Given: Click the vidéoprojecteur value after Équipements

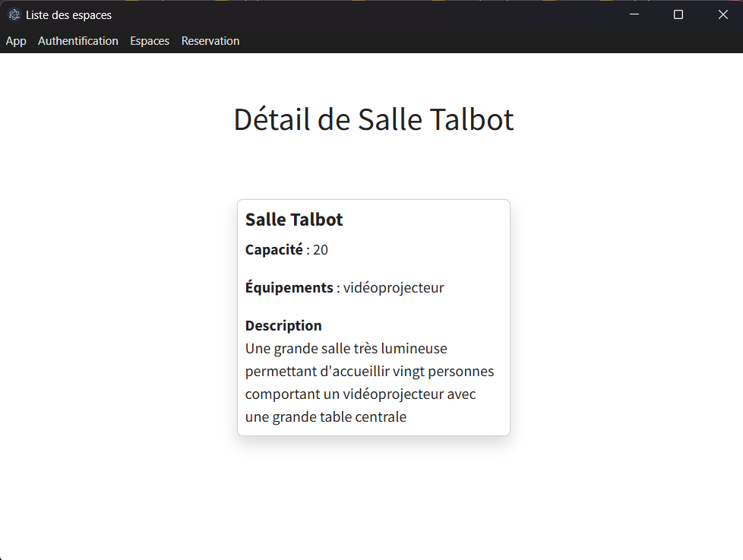Looking at the screenshot, I should 394,288.
